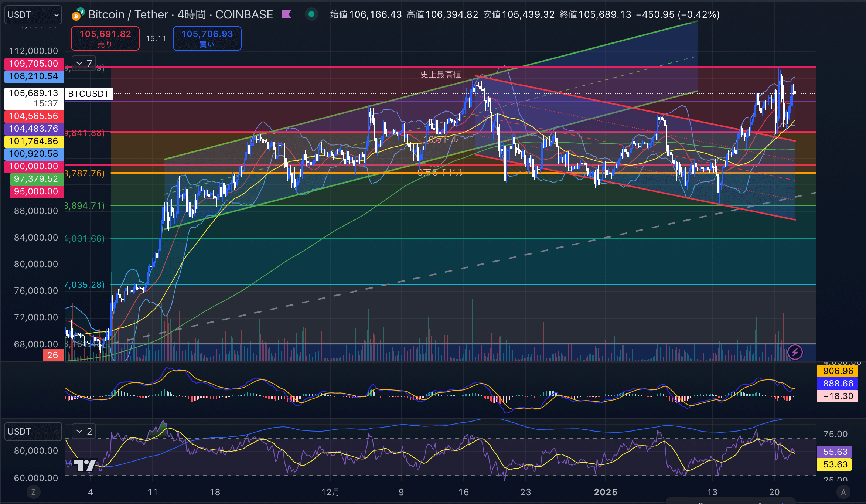Click the lightning go-to-realtime icon
This screenshot has width=866, height=504.
(795, 352)
